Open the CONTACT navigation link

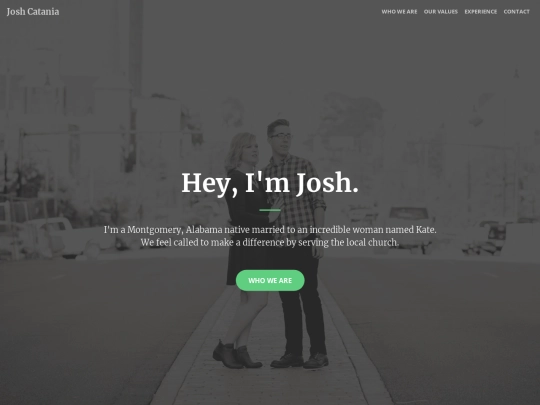point(517,12)
